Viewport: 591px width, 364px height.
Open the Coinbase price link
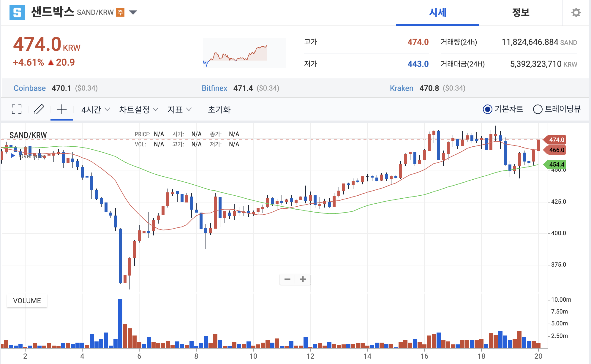30,88
